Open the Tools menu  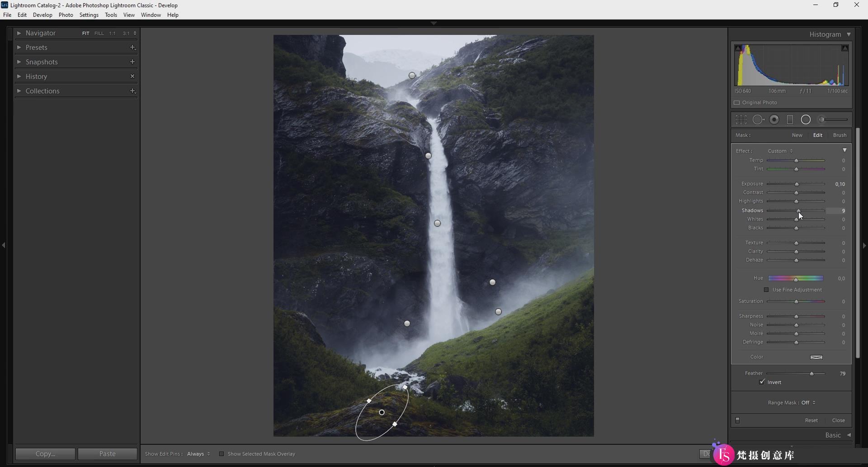tap(111, 15)
